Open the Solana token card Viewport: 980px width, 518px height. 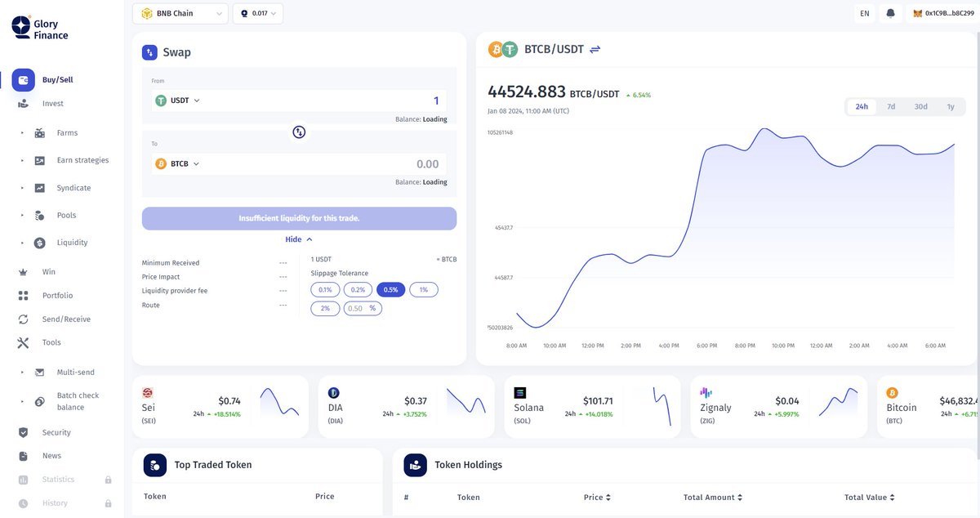(592, 406)
